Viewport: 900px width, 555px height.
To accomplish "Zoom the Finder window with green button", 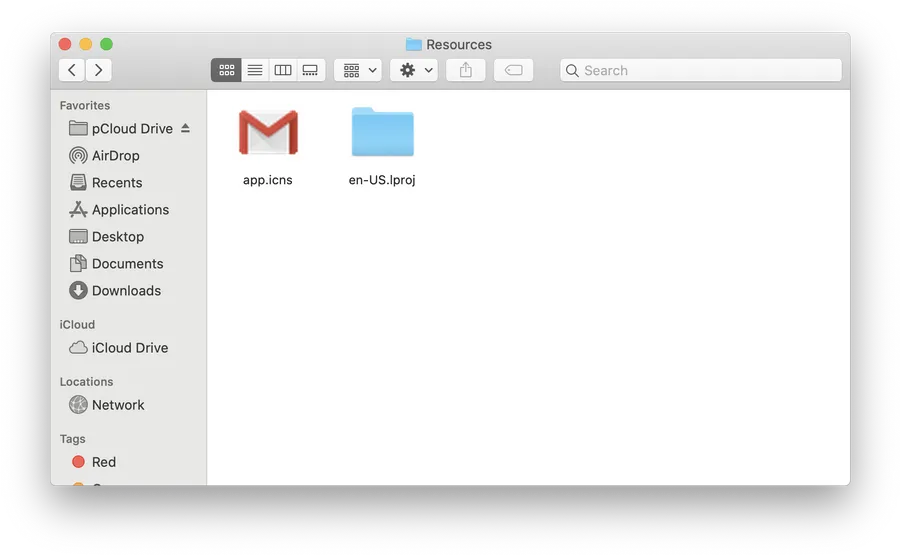I will pos(106,44).
